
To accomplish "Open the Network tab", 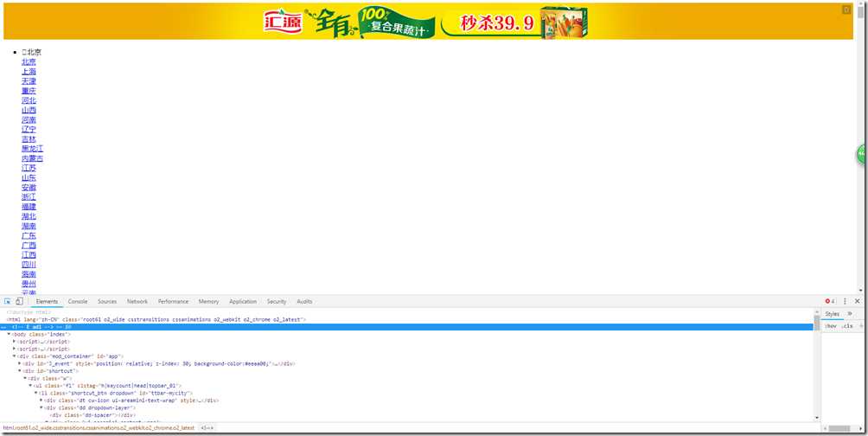I will (x=137, y=301).
